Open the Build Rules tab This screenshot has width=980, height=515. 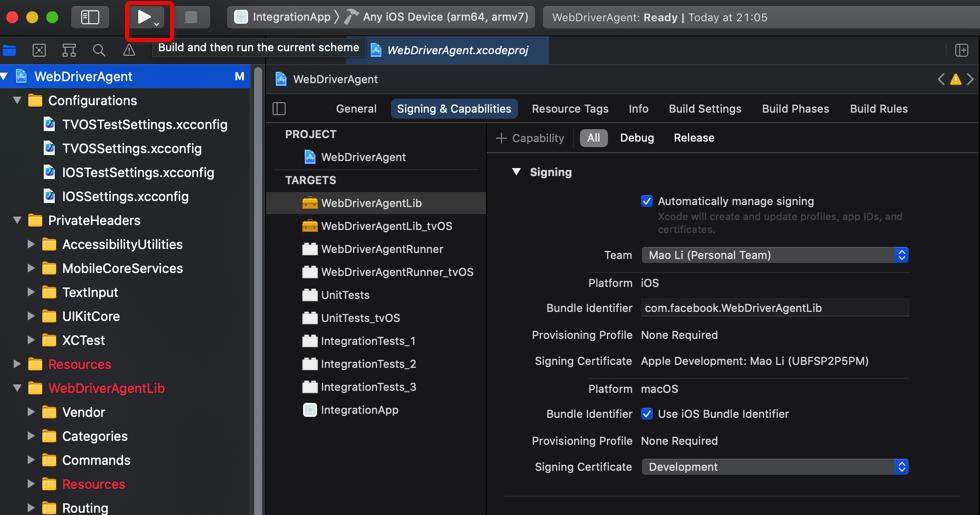[x=879, y=109]
